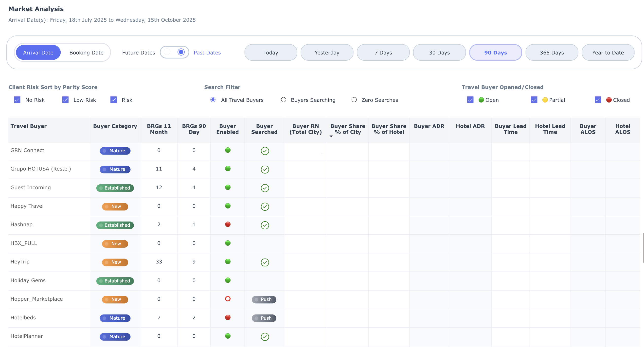Click red closed dot for Hashnap row

coord(228,224)
